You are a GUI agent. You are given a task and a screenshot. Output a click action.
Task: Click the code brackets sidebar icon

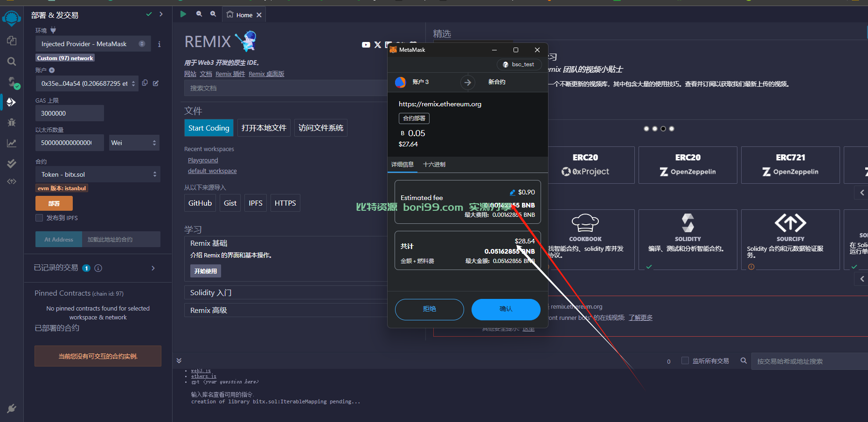(12, 181)
